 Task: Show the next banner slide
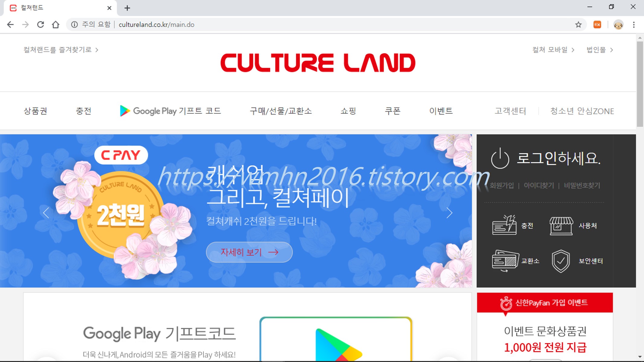[449, 213]
